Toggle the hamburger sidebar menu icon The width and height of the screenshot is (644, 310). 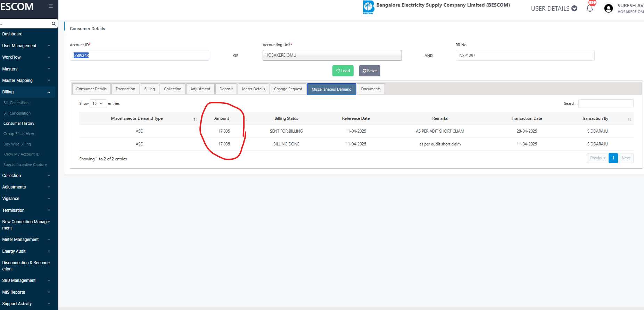pyautogui.click(x=51, y=6)
